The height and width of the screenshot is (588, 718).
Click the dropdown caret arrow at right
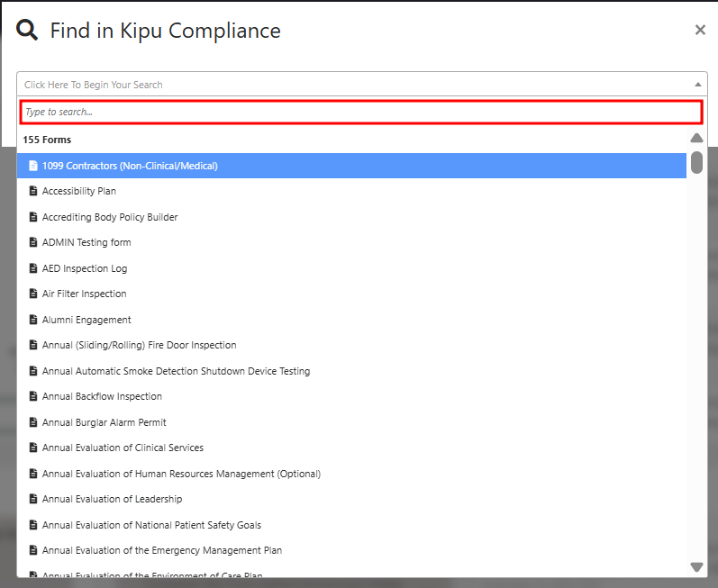697,85
